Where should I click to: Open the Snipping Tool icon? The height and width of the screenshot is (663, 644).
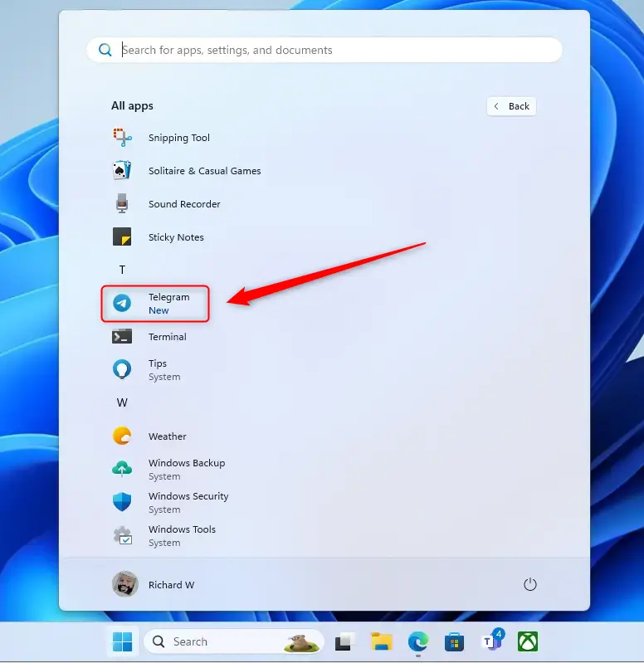[122, 138]
